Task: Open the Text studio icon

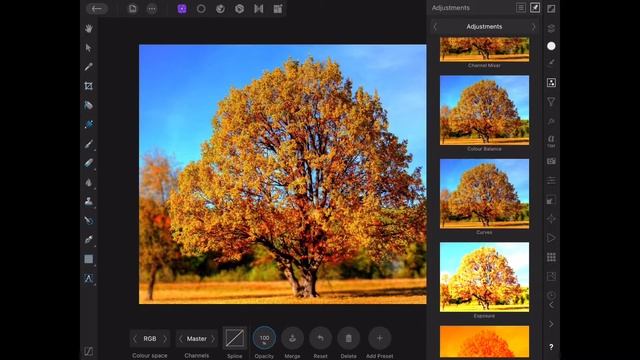Action: (551, 141)
